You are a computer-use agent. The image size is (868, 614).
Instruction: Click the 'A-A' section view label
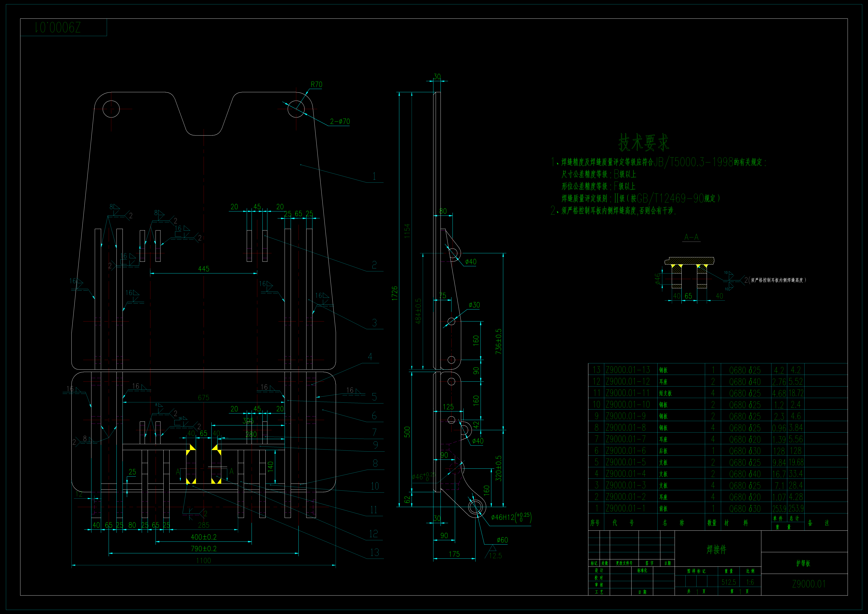pyautogui.click(x=691, y=237)
